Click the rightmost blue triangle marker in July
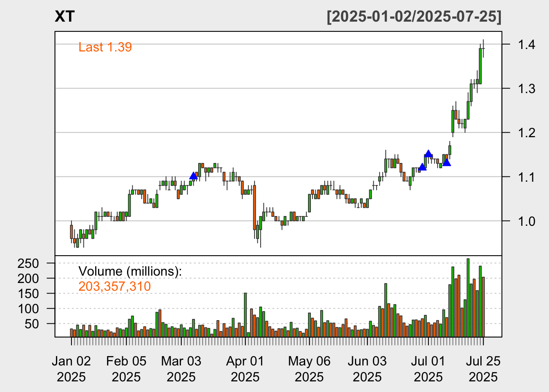549x392 pixels. 446,163
